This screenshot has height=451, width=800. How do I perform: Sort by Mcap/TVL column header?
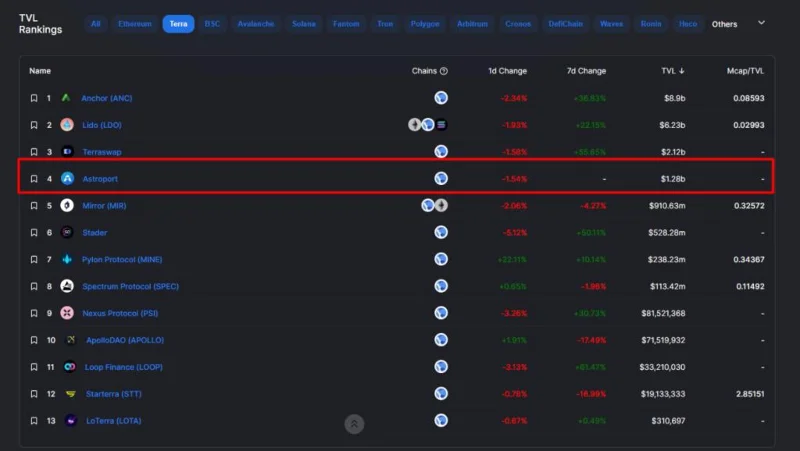(x=745, y=71)
